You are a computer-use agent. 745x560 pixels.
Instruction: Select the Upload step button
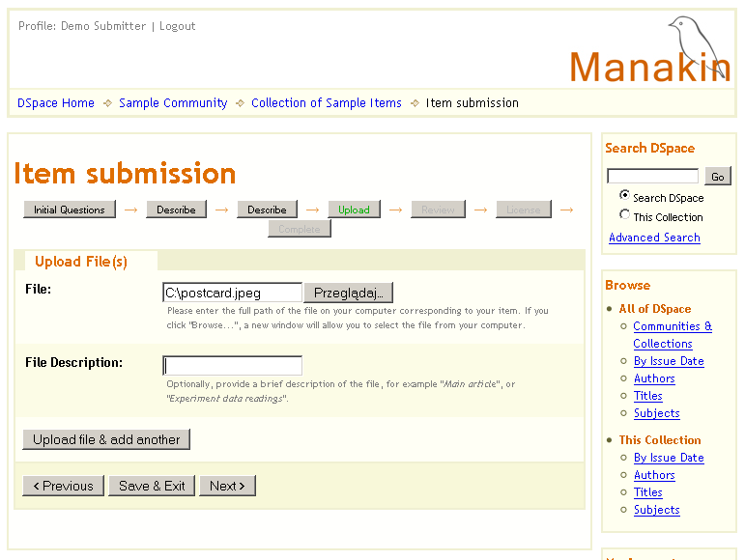coord(353,210)
